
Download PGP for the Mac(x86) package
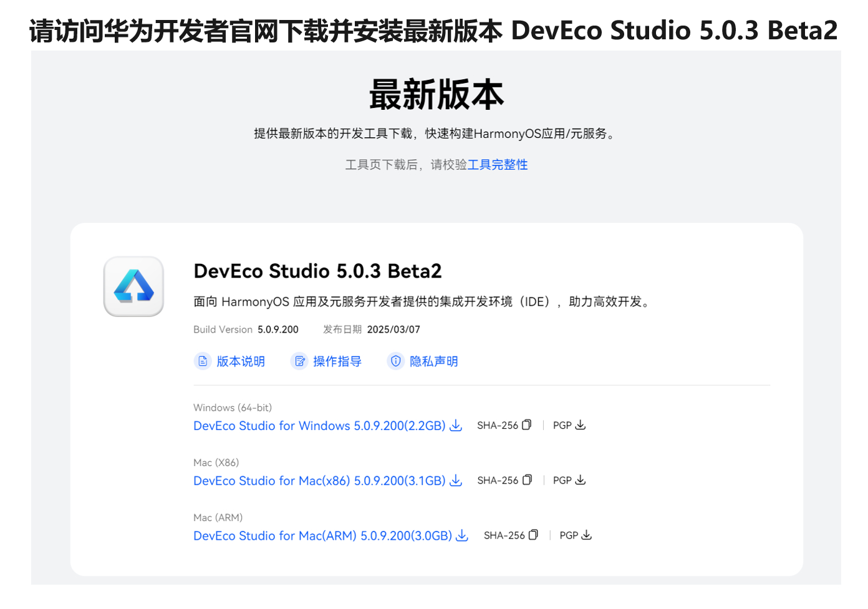click(x=569, y=480)
